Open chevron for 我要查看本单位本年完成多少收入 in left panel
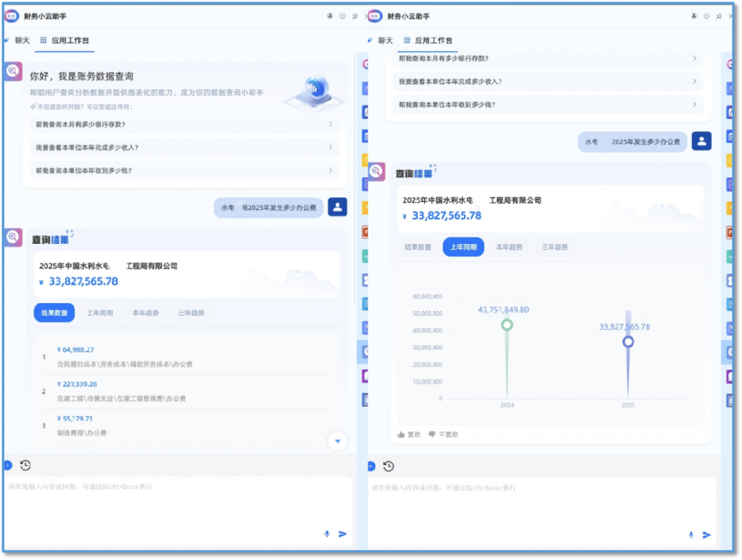742x560 pixels. click(330, 148)
